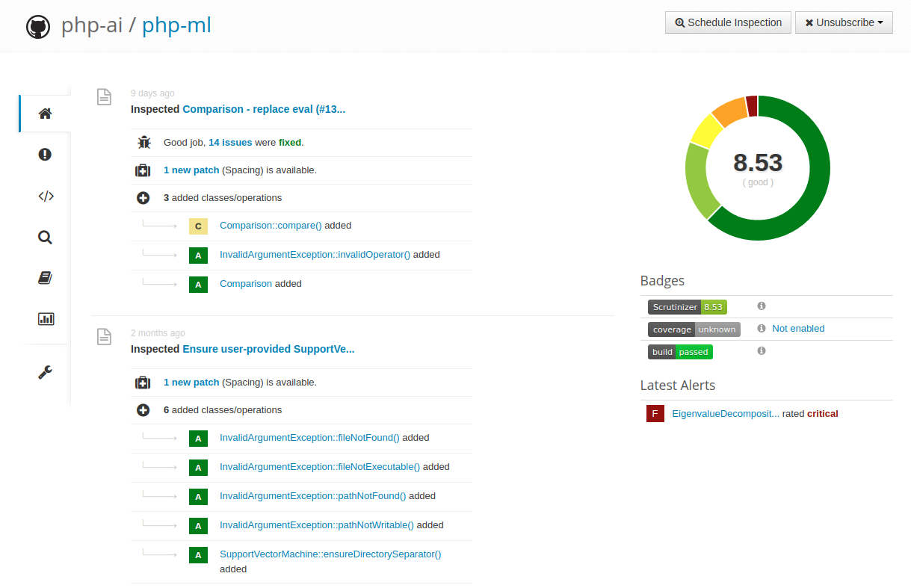Open the search magnifier sidebar icon
The image size is (911, 588).
coord(45,238)
